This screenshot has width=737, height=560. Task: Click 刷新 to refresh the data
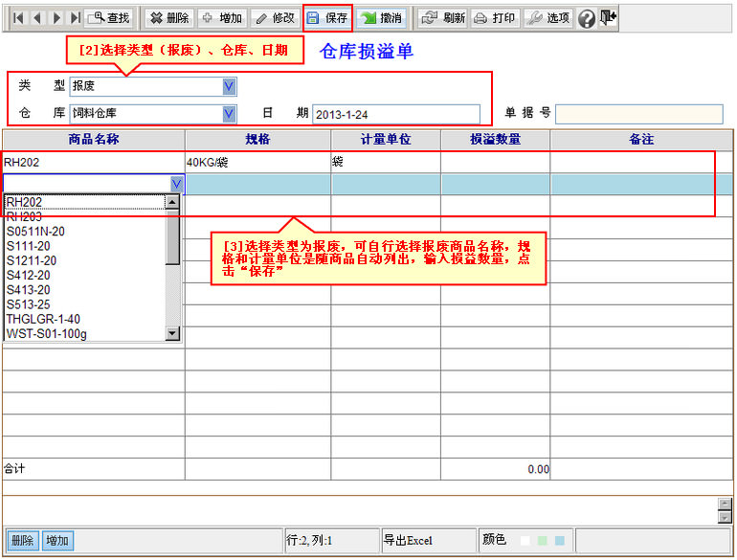point(443,17)
